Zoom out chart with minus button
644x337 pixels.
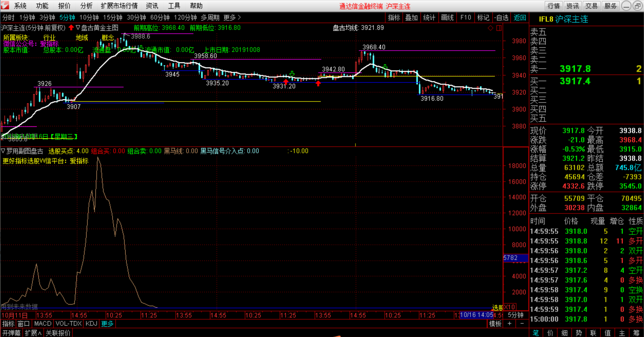point(522,324)
